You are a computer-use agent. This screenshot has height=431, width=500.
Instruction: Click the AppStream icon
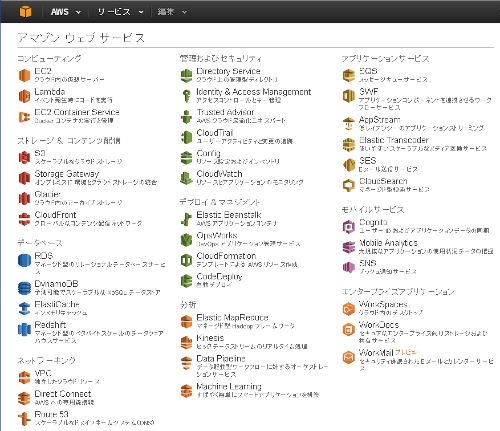click(x=349, y=124)
